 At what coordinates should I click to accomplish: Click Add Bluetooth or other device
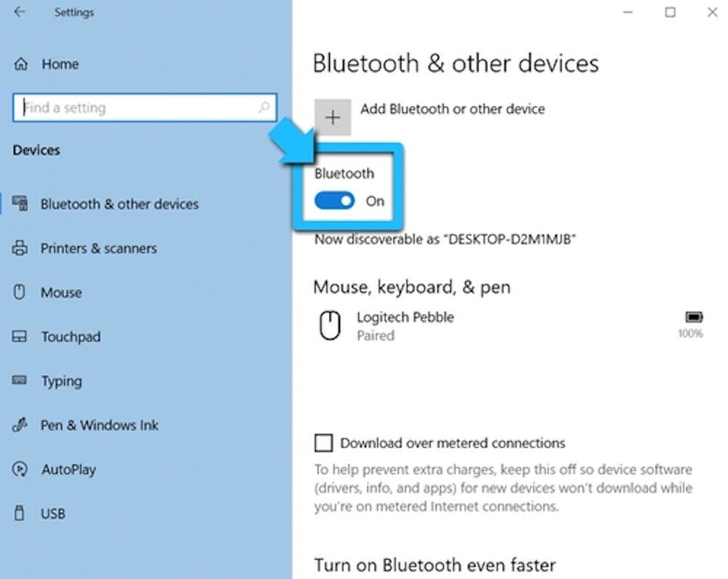tap(453, 109)
